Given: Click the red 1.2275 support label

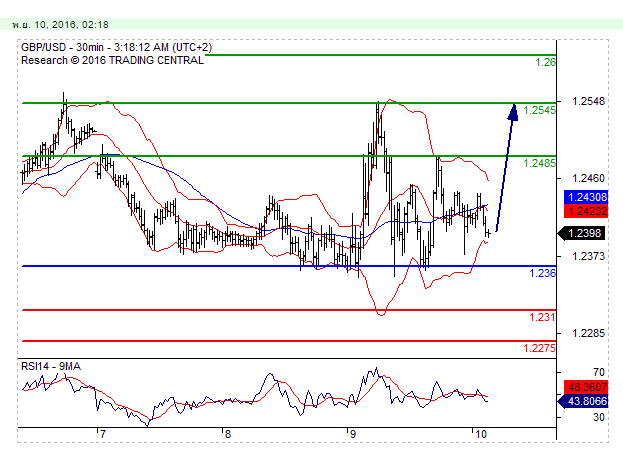Looking at the screenshot, I should pos(540,348).
